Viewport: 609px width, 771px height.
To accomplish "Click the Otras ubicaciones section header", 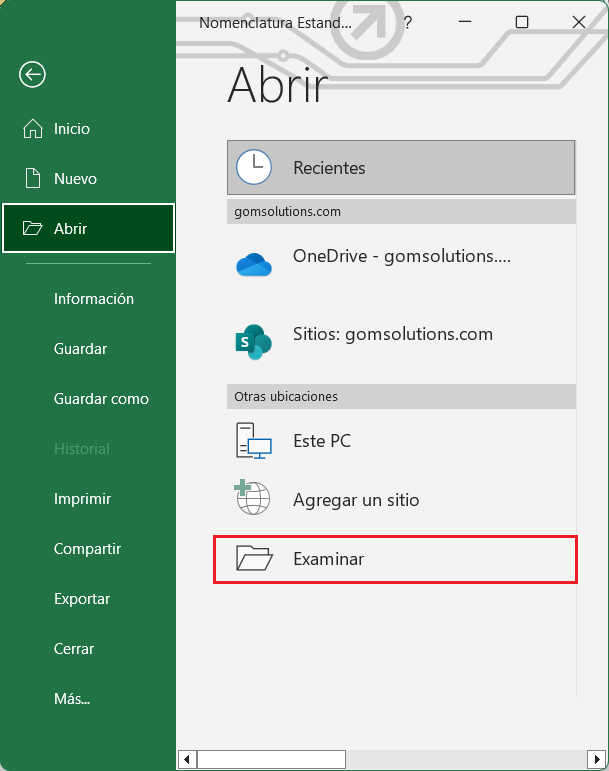I will (x=401, y=396).
